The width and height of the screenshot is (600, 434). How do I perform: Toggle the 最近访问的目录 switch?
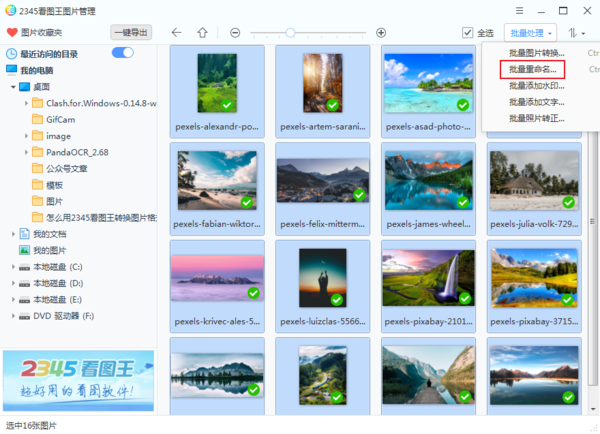[x=123, y=53]
